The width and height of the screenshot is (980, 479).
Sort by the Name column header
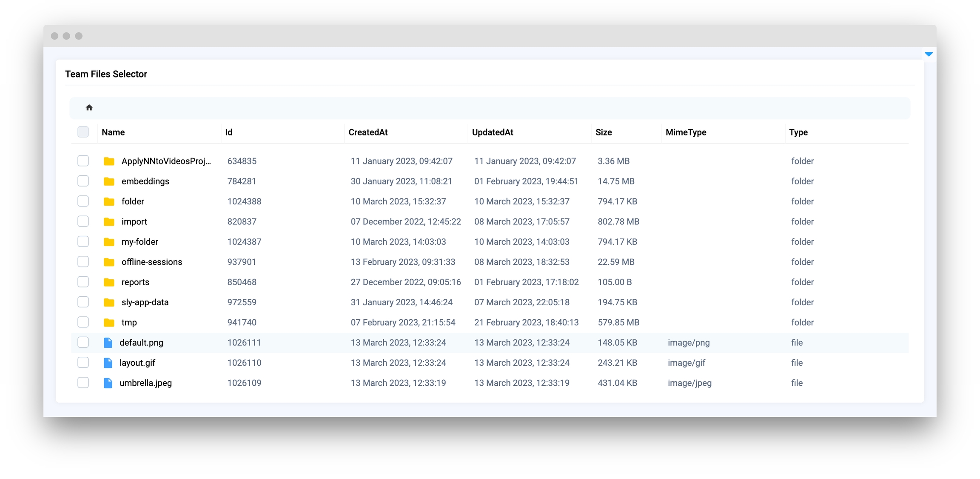pos(113,132)
